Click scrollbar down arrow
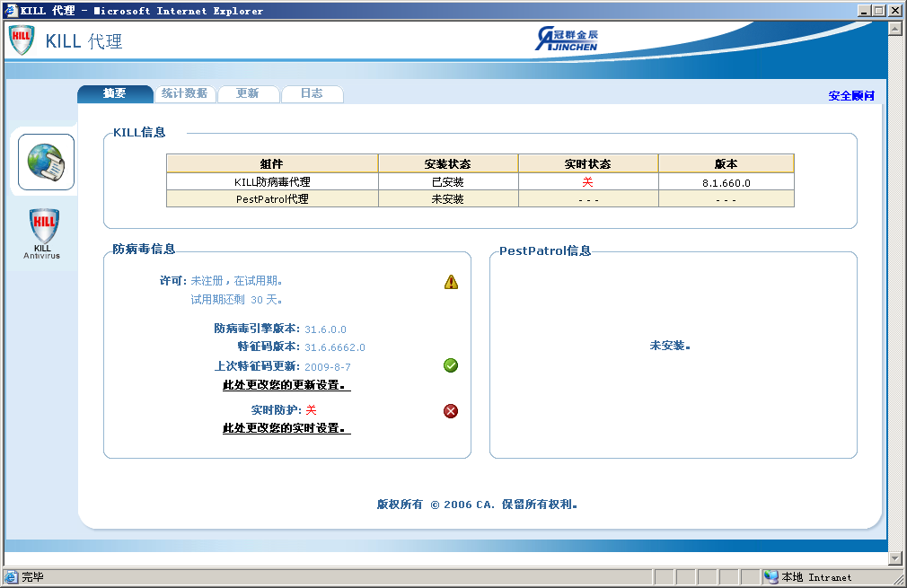Image resolution: width=907 pixels, height=588 pixels. point(894,558)
